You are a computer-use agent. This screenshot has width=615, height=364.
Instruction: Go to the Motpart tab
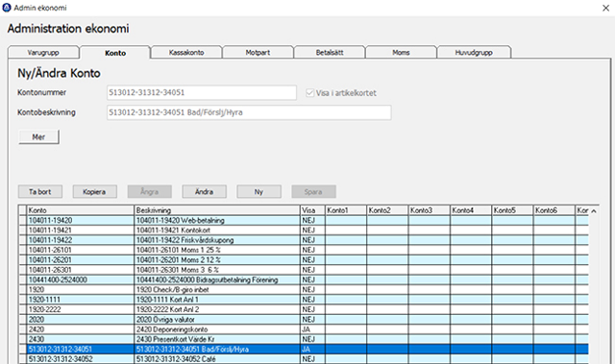pyautogui.click(x=258, y=53)
